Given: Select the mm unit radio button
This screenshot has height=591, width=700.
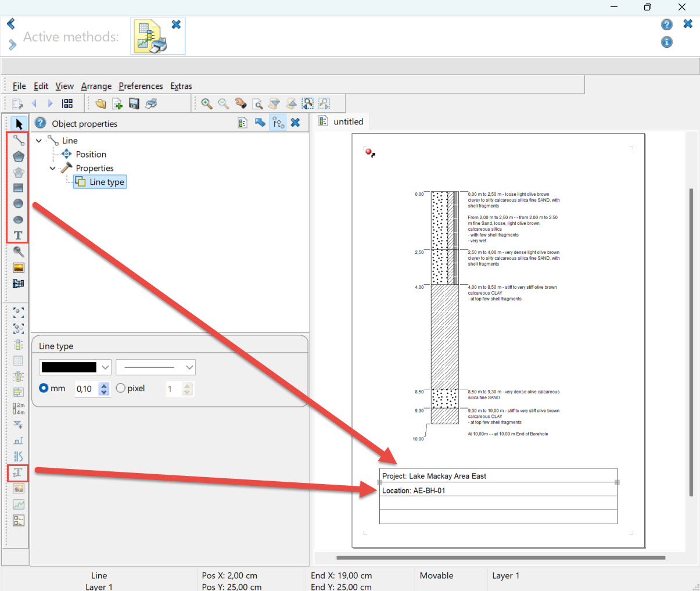Looking at the screenshot, I should pos(44,388).
